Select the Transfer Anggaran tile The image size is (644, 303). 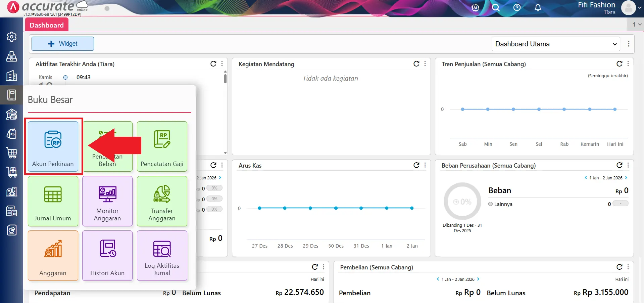pyautogui.click(x=162, y=201)
